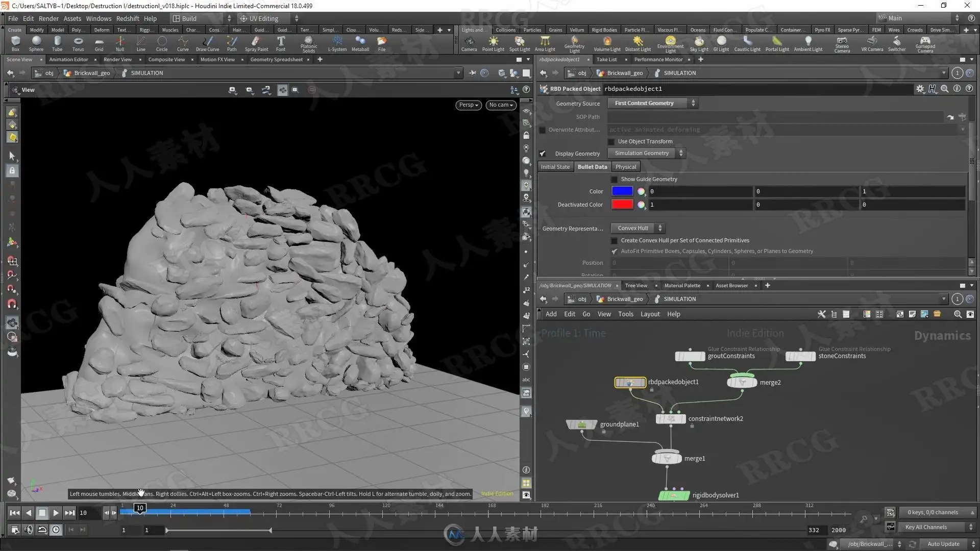Viewport: 980px width, 551px height.
Task: Add a Point Light from shelf
Action: click(x=493, y=43)
